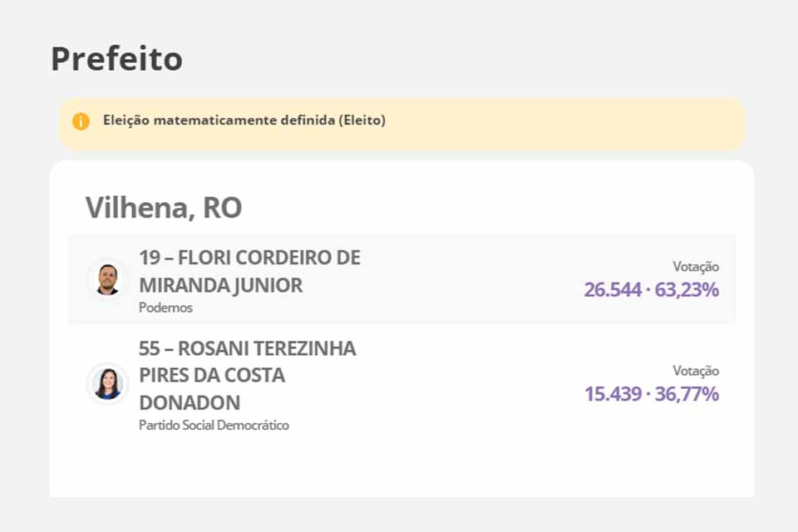This screenshot has width=798, height=532.
Task: Click the "RO" state abbreviation in title
Action: tap(222, 208)
